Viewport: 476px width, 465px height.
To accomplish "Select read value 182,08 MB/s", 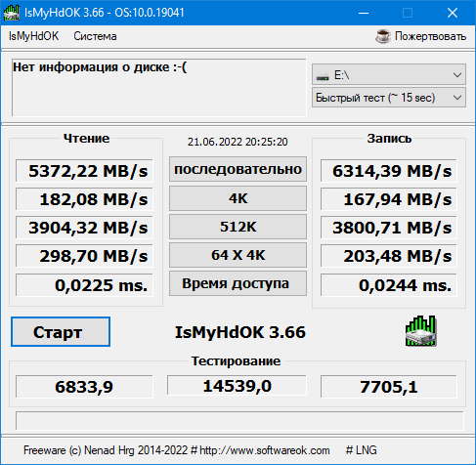I will (84, 199).
